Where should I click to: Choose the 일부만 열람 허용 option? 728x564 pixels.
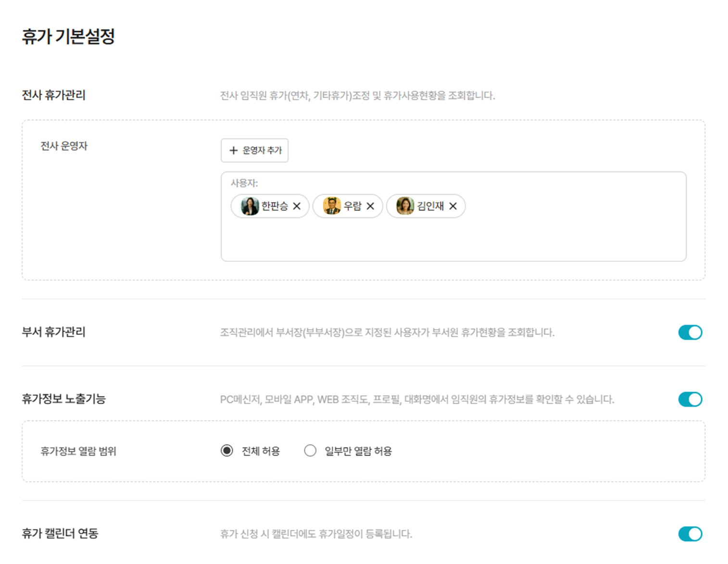(x=310, y=451)
